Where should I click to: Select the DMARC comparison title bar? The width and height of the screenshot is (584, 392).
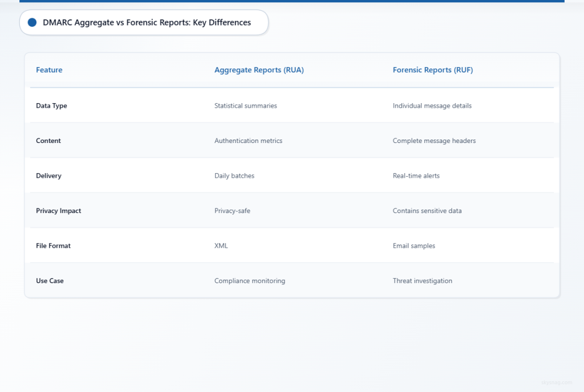point(143,22)
